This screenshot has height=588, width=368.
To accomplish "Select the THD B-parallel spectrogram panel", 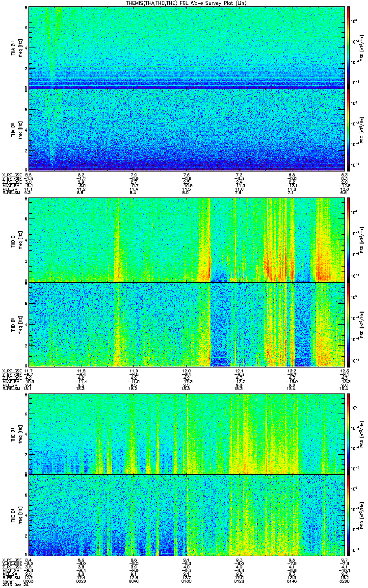I will point(186,324).
